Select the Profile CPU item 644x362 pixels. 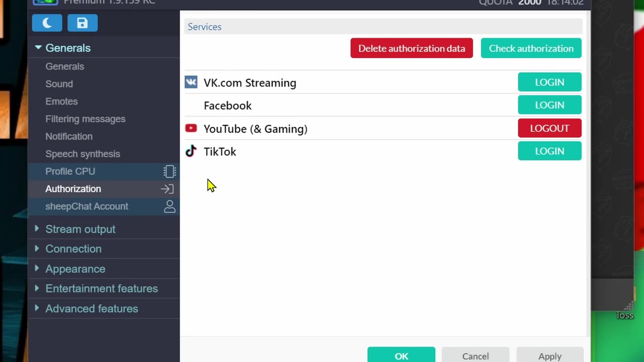[x=104, y=171]
